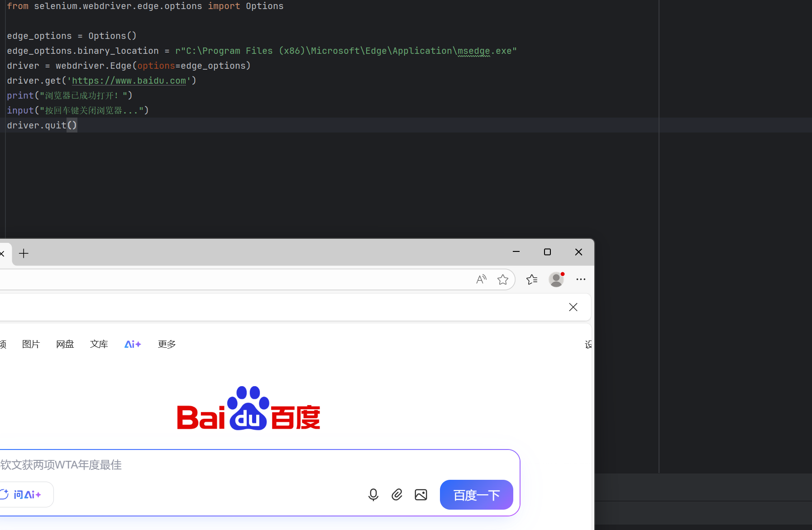Viewport: 812px width, 530px height.
Task: Click the Baidu attachment paperclip icon
Action: point(397,495)
